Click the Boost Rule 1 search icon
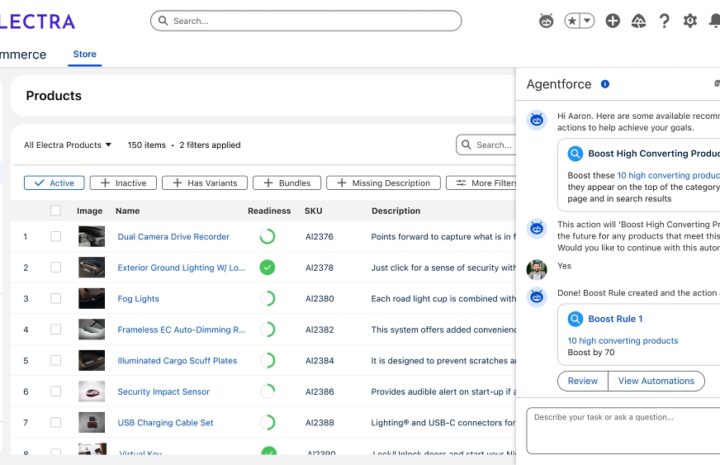Screen dimensions: 720x465 tap(575, 319)
